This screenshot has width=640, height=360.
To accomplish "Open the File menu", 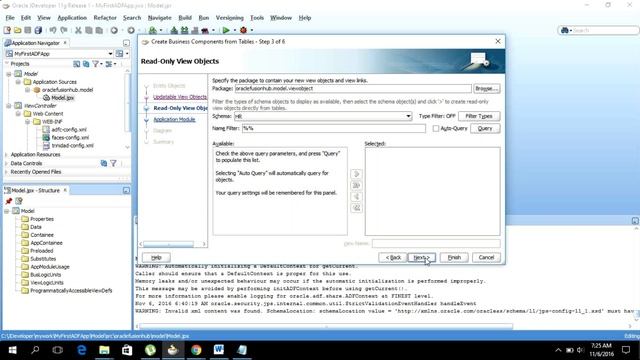I will click(10, 18).
